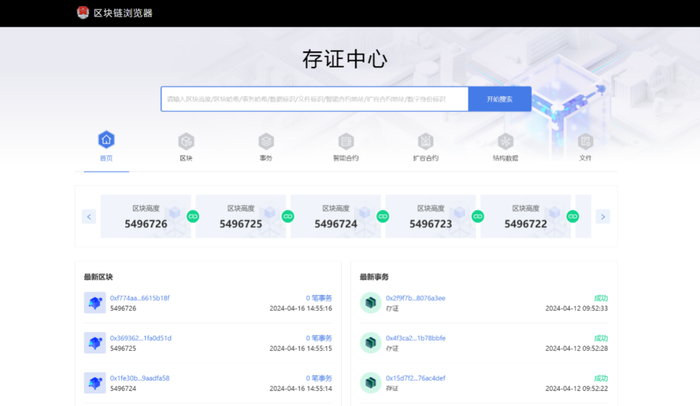The height and width of the screenshot is (406, 700).
Task: Switch to the 扩容合约 tab label
Action: click(x=425, y=158)
